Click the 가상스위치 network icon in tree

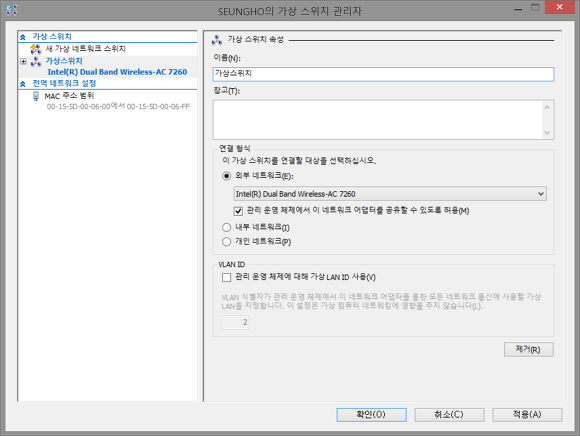click(36, 61)
